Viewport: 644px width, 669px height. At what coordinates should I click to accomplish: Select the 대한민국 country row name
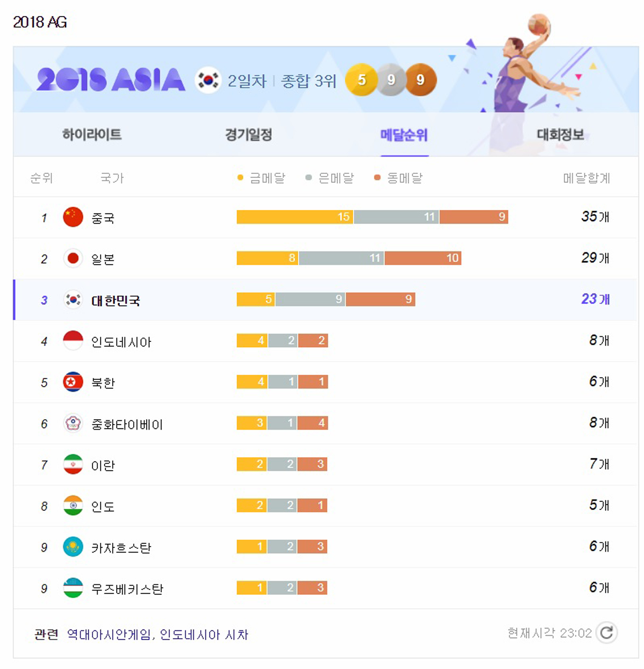coord(116,300)
